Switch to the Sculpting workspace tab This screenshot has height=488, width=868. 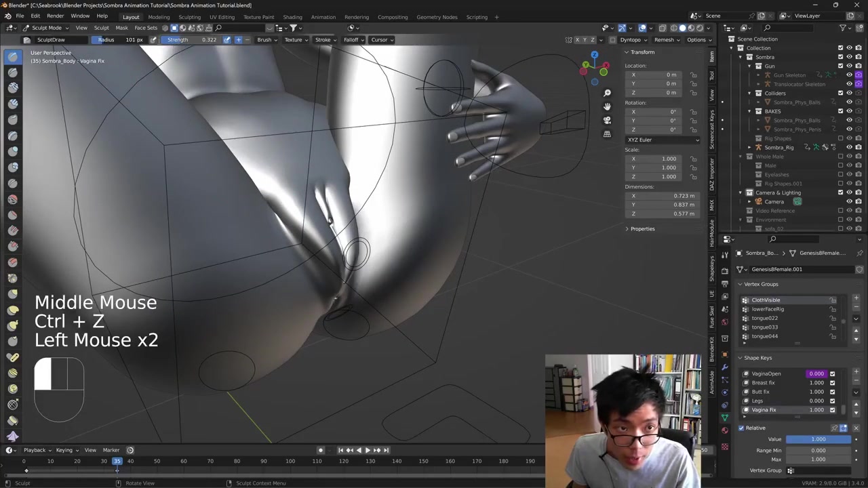point(189,17)
